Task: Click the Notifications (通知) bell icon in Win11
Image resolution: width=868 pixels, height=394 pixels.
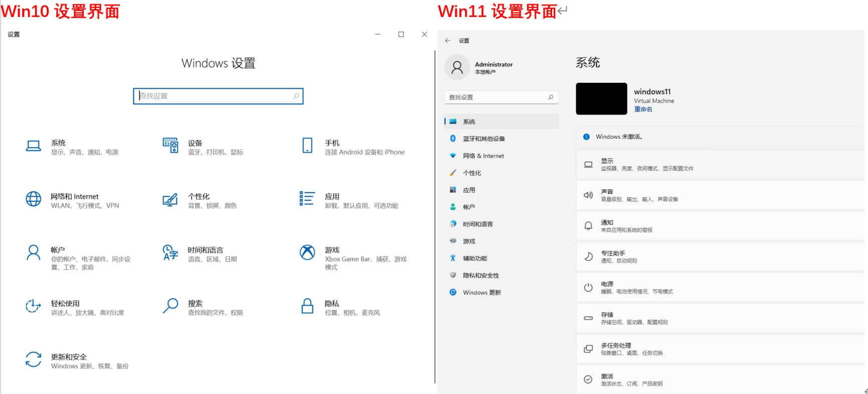Action: (x=589, y=226)
